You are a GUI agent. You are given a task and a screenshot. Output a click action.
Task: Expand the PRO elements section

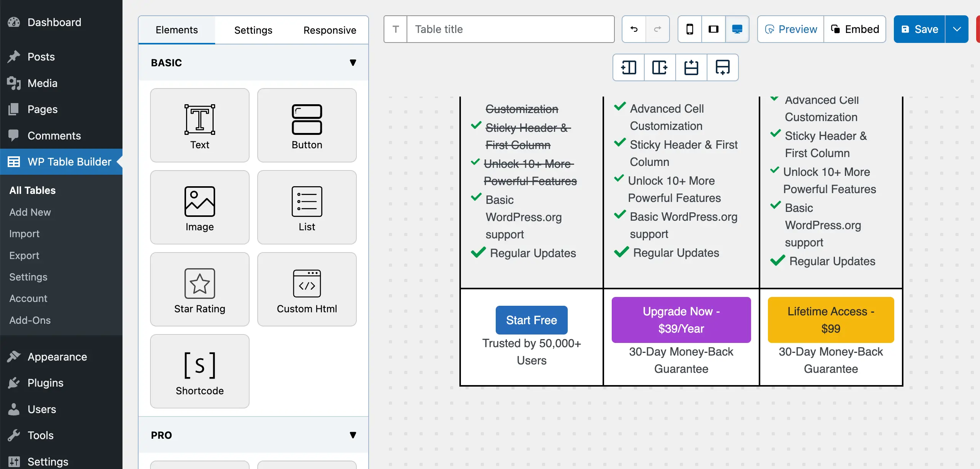[353, 435]
